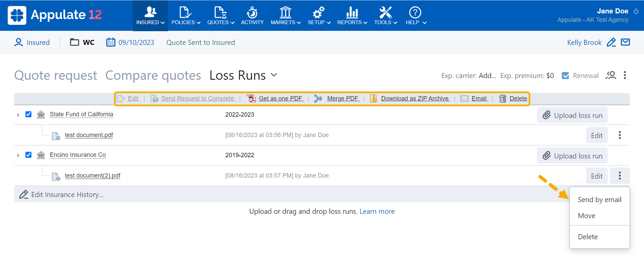Click the assign user icon near Renewal

pos(611,75)
